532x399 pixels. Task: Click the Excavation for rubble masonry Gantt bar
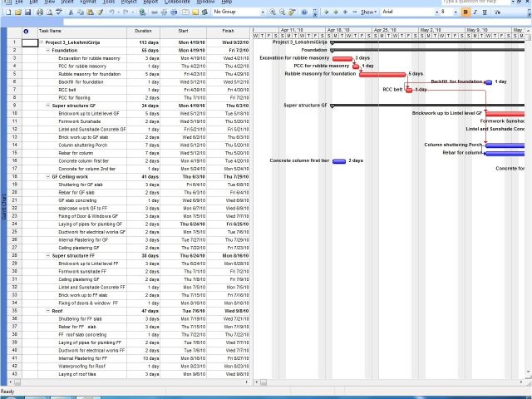coord(342,58)
